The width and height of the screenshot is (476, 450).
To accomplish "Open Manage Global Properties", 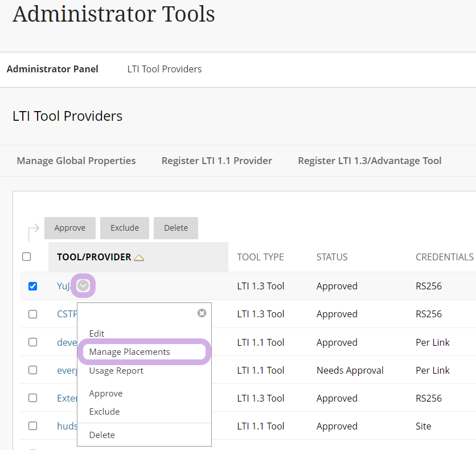I will (x=76, y=161).
